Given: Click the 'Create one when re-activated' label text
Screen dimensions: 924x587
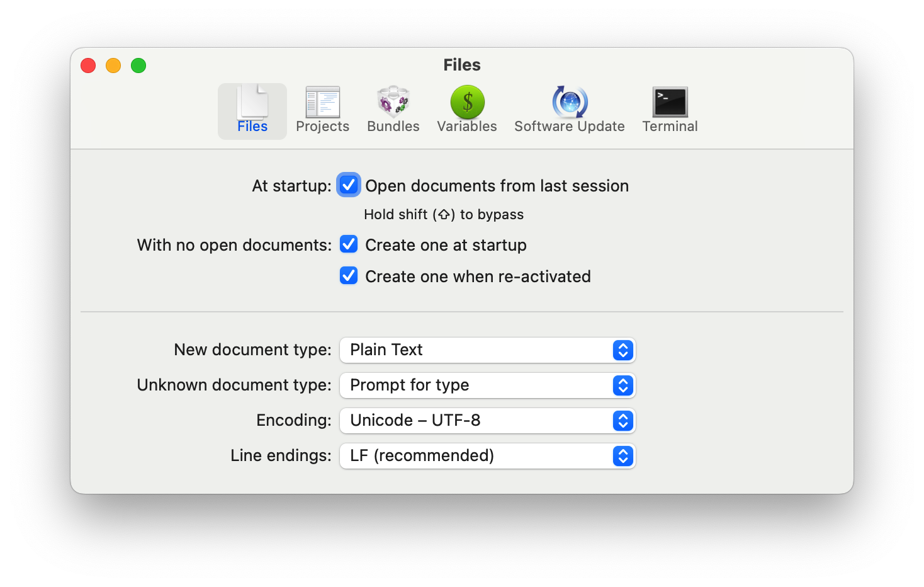Looking at the screenshot, I should (478, 276).
